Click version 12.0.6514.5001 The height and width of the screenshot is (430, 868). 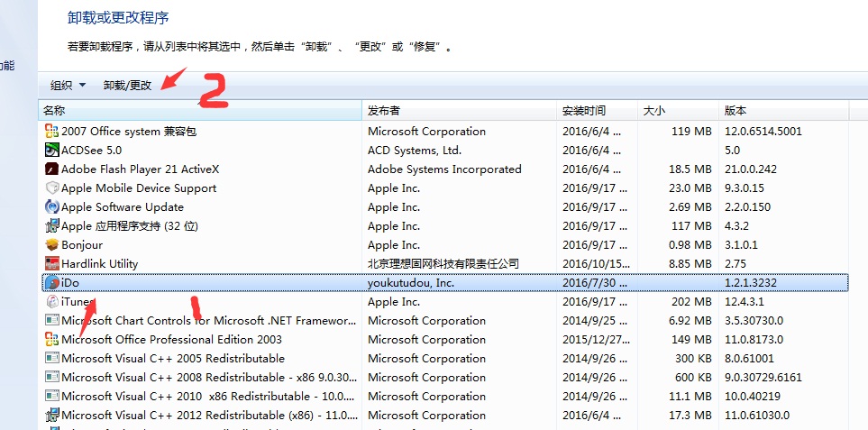tap(763, 132)
